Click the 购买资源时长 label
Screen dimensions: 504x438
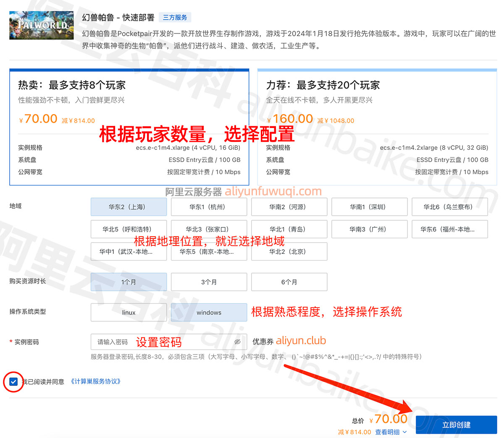tap(28, 281)
